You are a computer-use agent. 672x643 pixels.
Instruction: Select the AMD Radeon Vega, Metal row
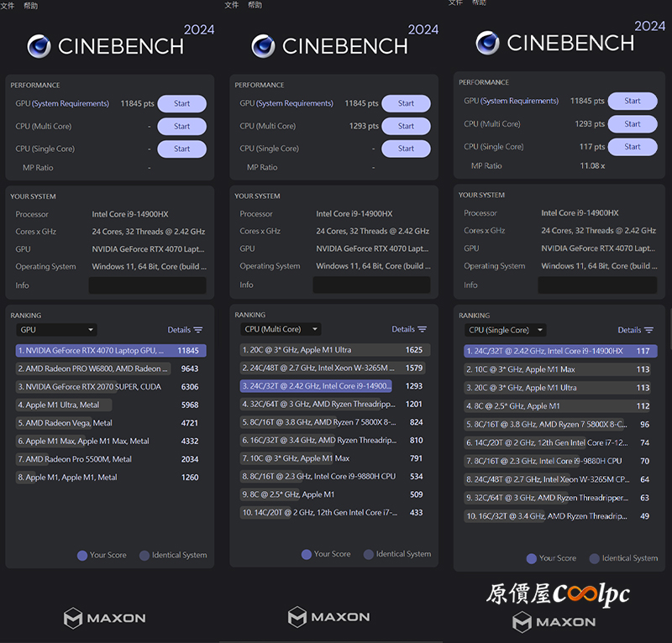111,423
